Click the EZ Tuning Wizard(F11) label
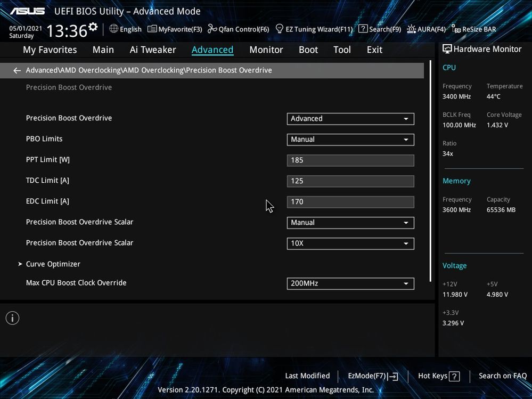The height and width of the screenshot is (399, 532). tap(320, 29)
